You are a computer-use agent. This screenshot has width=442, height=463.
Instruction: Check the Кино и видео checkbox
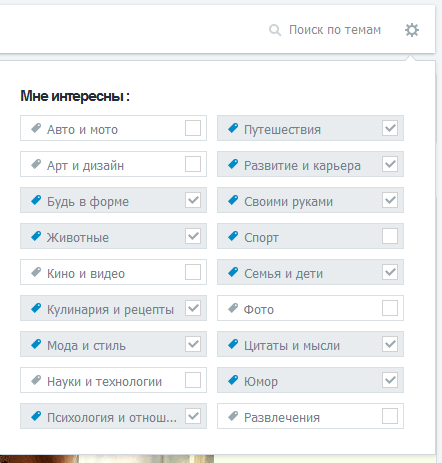click(193, 272)
